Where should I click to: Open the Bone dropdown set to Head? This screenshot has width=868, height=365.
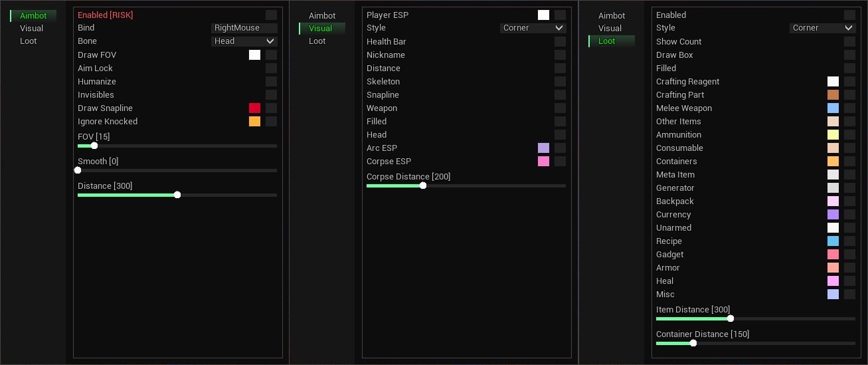pyautogui.click(x=244, y=41)
